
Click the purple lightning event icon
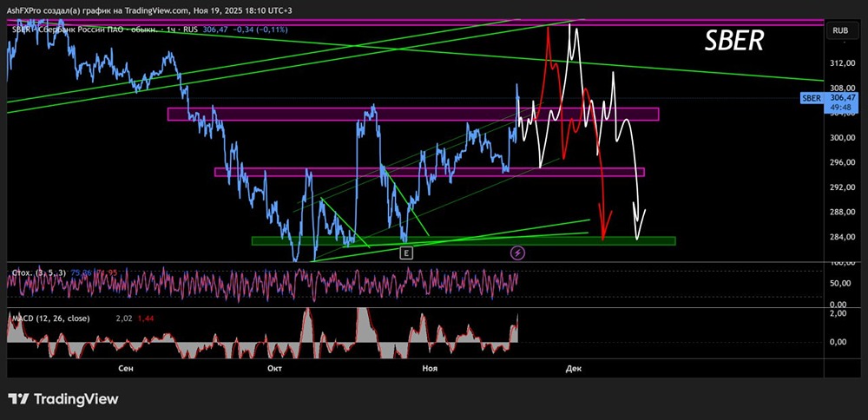coord(517,253)
